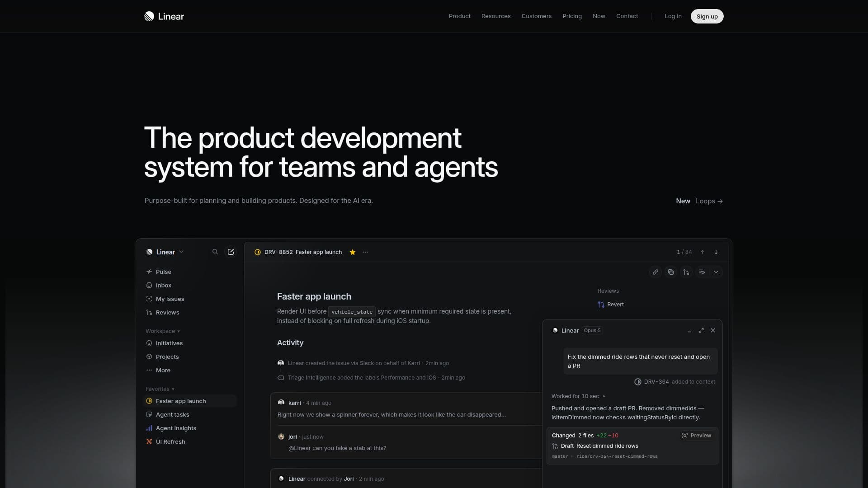Copy issue link icon
This screenshot has width=868, height=488.
click(656, 272)
